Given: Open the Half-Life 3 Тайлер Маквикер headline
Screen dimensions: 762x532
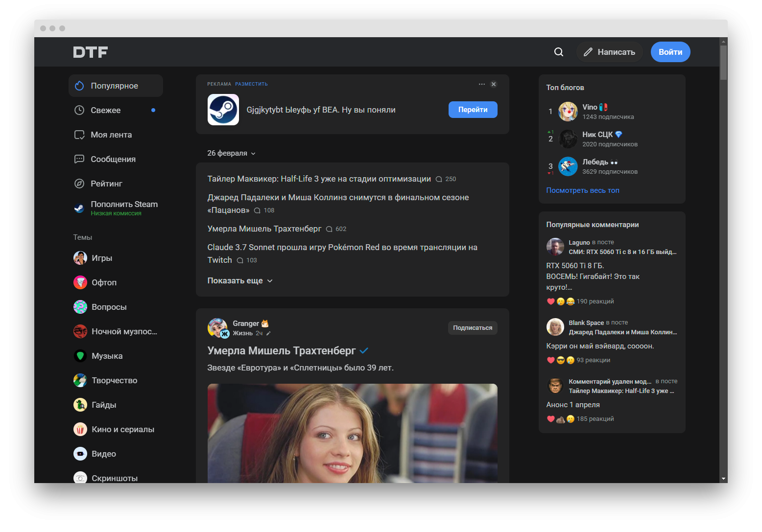Looking at the screenshot, I should pyautogui.click(x=319, y=179).
